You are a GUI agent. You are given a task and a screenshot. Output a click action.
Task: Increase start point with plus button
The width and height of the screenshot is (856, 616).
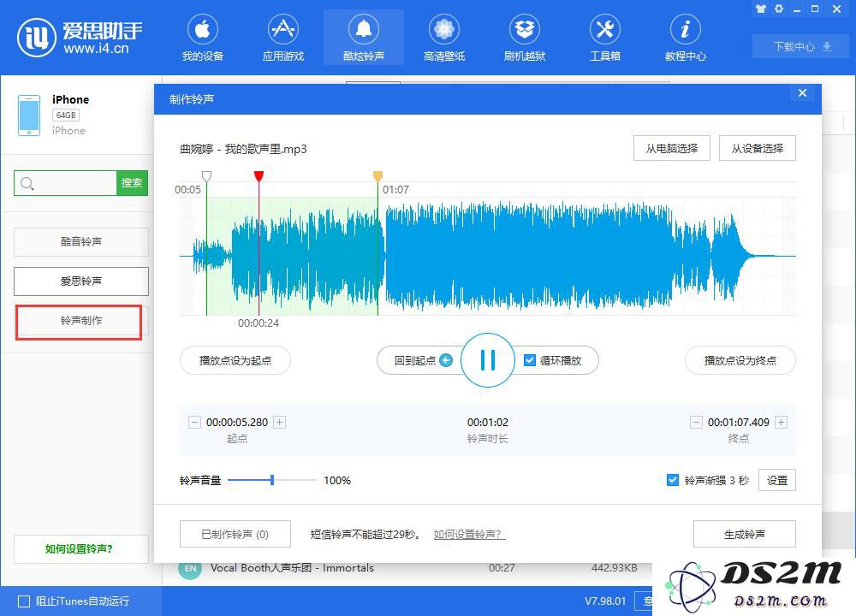click(x=280, y=423)
